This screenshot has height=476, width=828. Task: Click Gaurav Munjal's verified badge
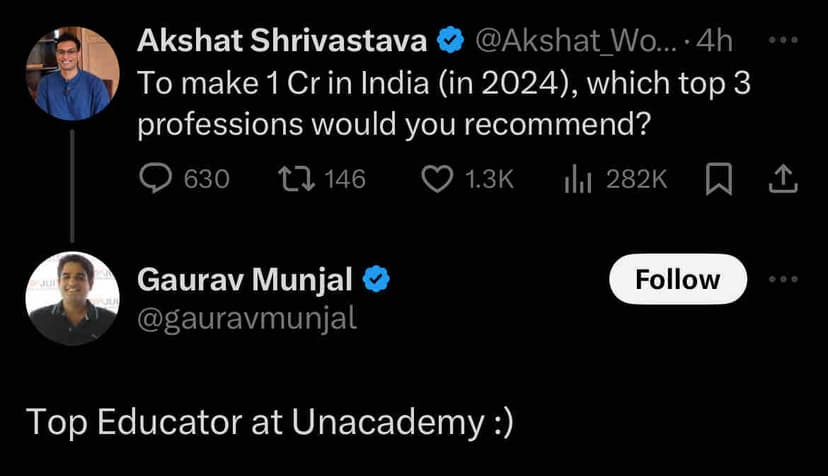pos(375,281)
